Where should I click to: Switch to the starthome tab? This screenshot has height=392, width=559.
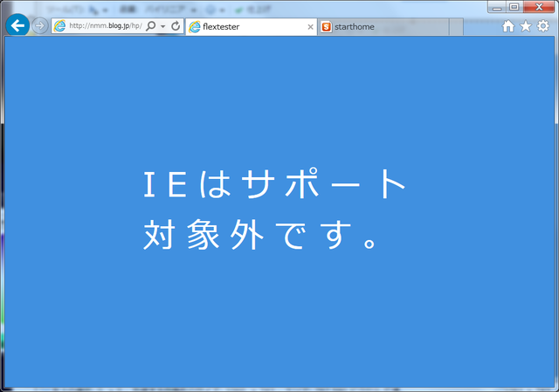(x=383, y=27)
